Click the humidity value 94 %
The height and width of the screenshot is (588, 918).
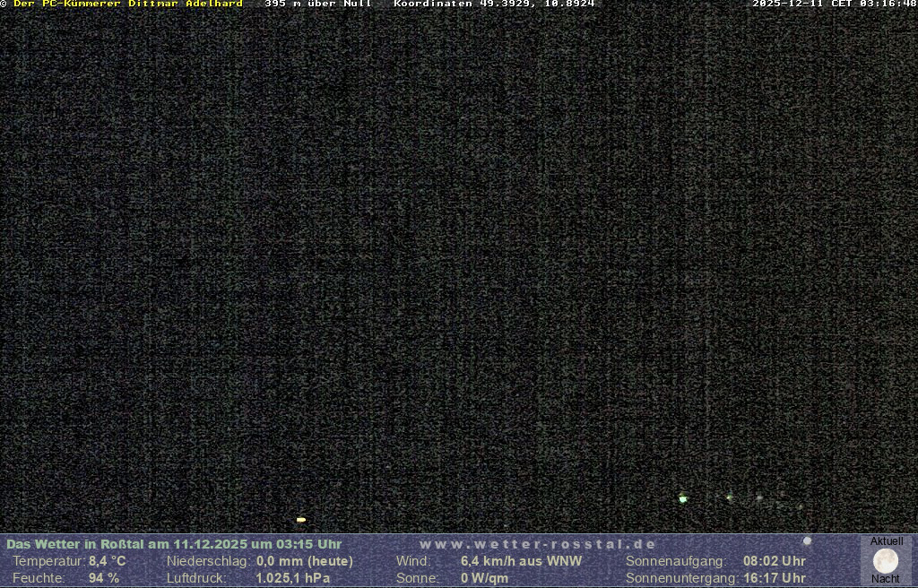pyautogui.click(x=104, y=578)
